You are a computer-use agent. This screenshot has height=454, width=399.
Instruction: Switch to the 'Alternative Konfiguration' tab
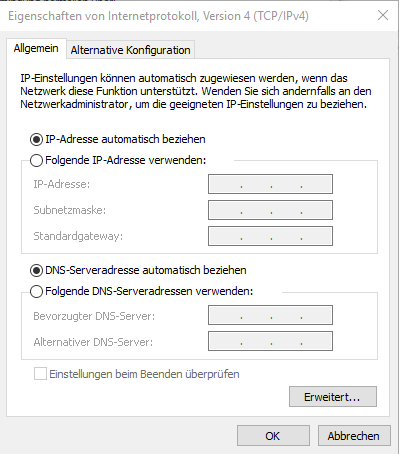point(130,50)
